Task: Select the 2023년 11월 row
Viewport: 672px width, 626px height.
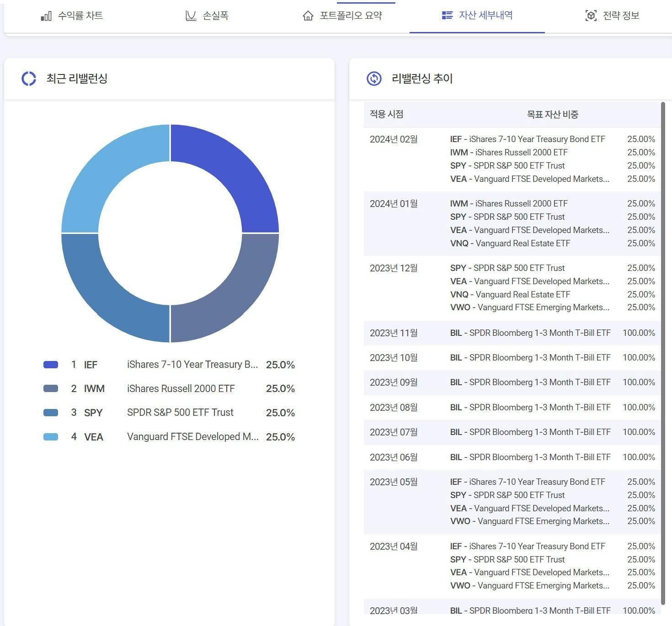Action: (512, 333)
